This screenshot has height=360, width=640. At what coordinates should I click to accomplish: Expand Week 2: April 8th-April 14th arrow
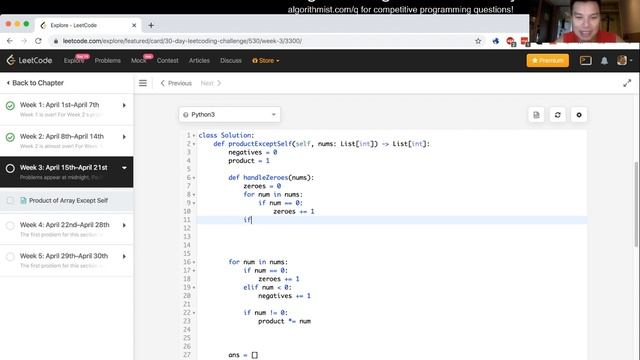[x=124, y=137]
